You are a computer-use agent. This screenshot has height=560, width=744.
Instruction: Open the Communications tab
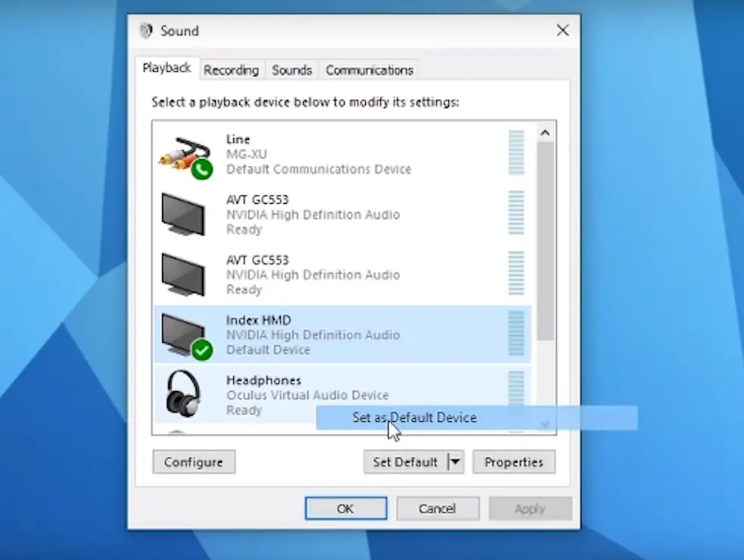point(369,70)
